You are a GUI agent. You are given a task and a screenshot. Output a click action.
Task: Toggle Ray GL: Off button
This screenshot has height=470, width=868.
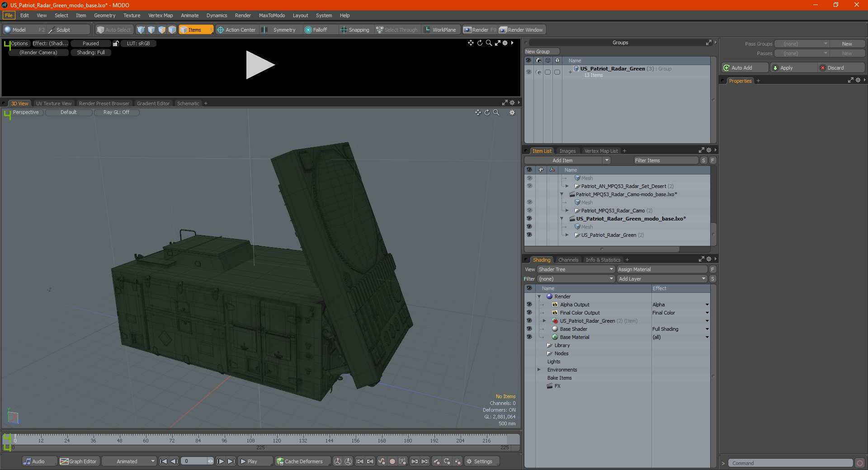[116, 113]
